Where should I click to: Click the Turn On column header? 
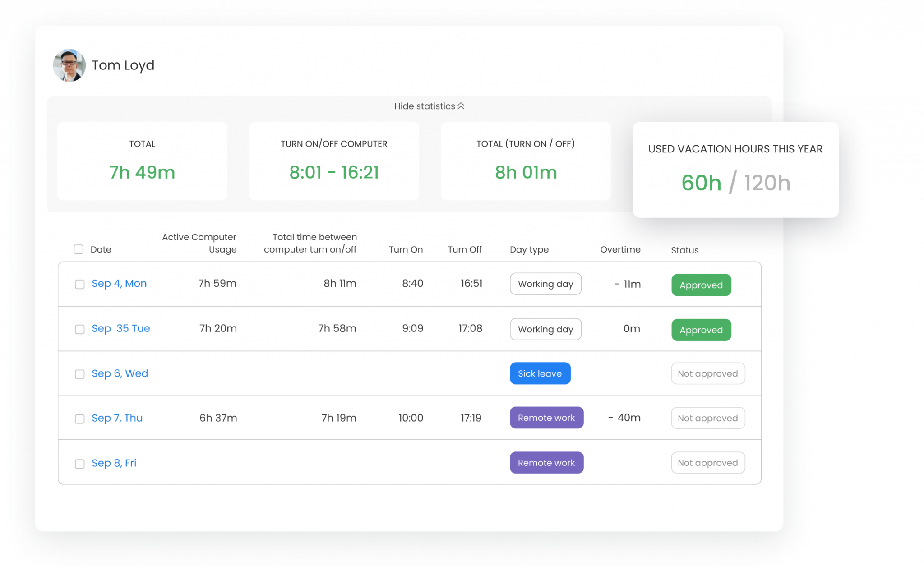tap(406, 249)
